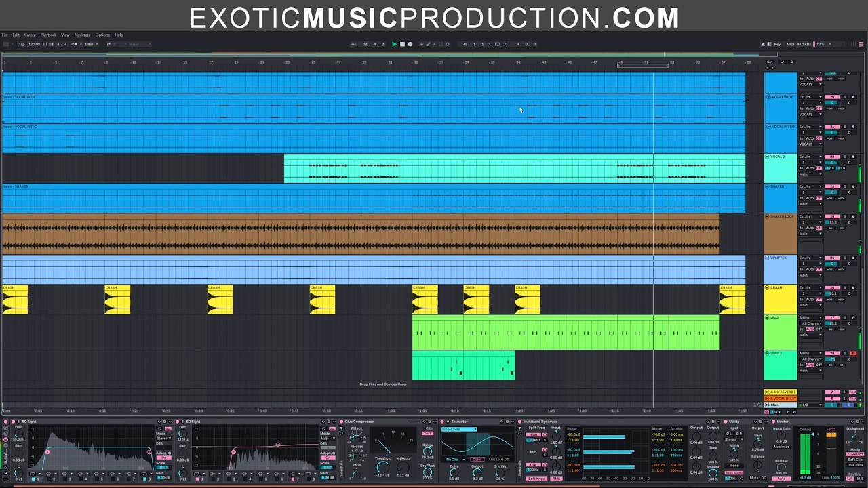Toggle the computer MIDI keyboard icon
Viewport: 868px width, 488px height.
[x=769, y=44]
